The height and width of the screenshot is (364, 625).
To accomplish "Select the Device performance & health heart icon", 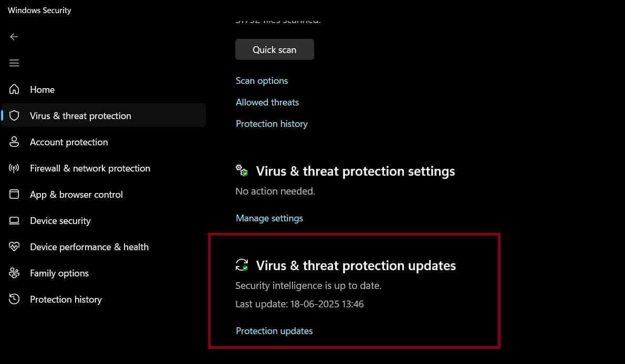I will pos(14,247).
